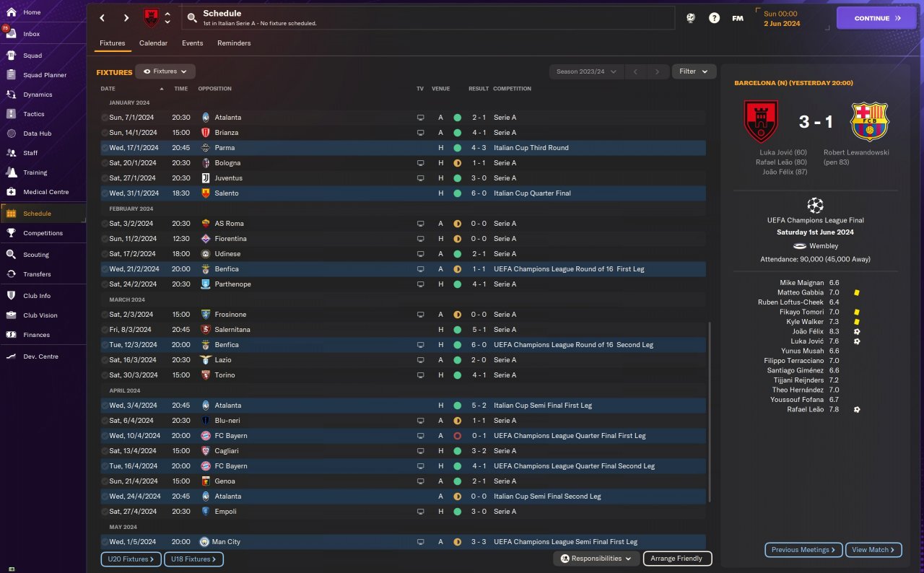Tick the circle beside the Lazio fixture
Screen dimensions: 924x573
(105, 360)
